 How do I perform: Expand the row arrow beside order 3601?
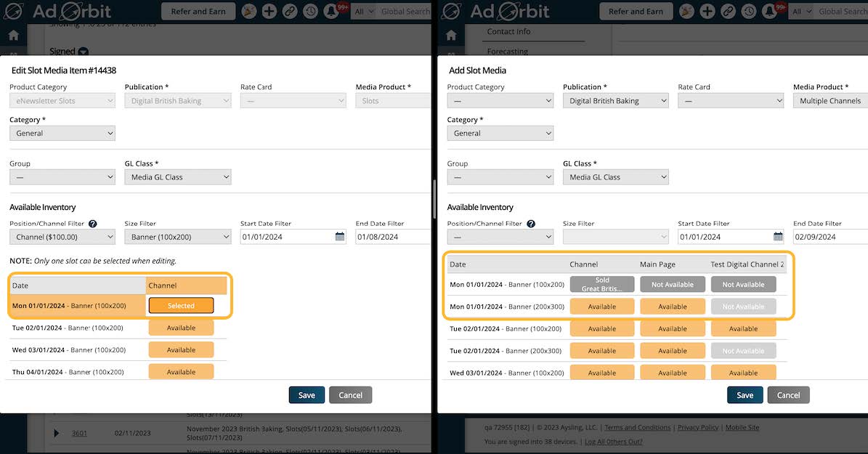click(x=56, y=433)
